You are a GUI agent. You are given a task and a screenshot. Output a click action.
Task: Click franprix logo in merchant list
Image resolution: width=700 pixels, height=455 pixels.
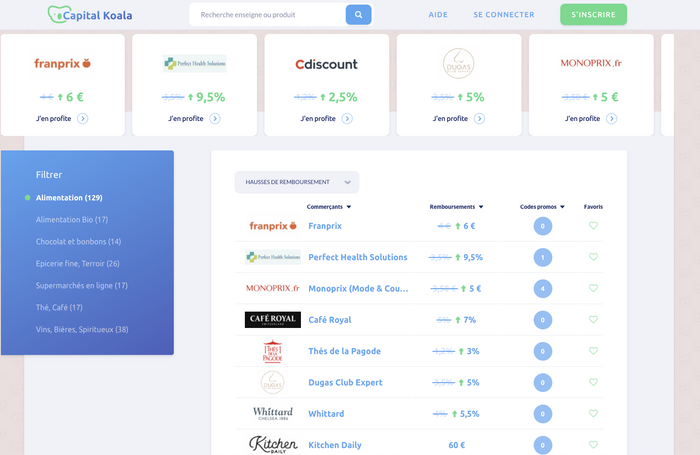[x=273, y=226]
